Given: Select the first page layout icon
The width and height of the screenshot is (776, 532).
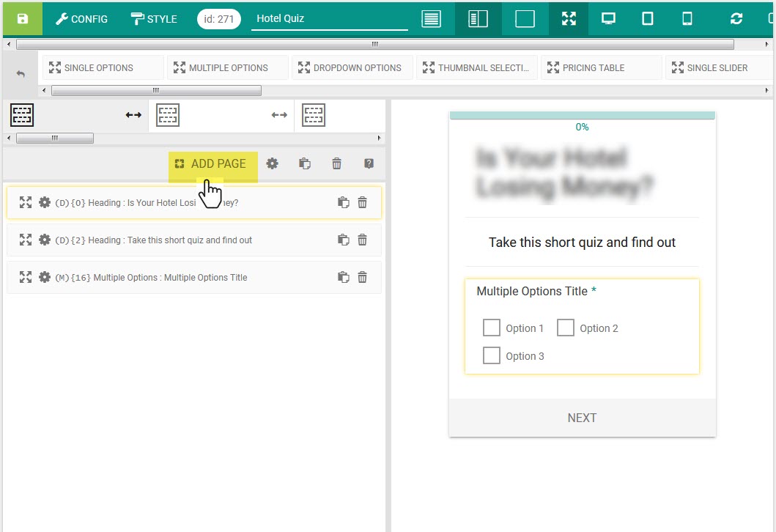Looking at the screenshot, I should (x=22, y=115).
